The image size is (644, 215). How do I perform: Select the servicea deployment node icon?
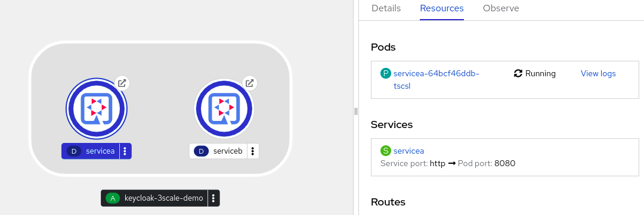97,109
